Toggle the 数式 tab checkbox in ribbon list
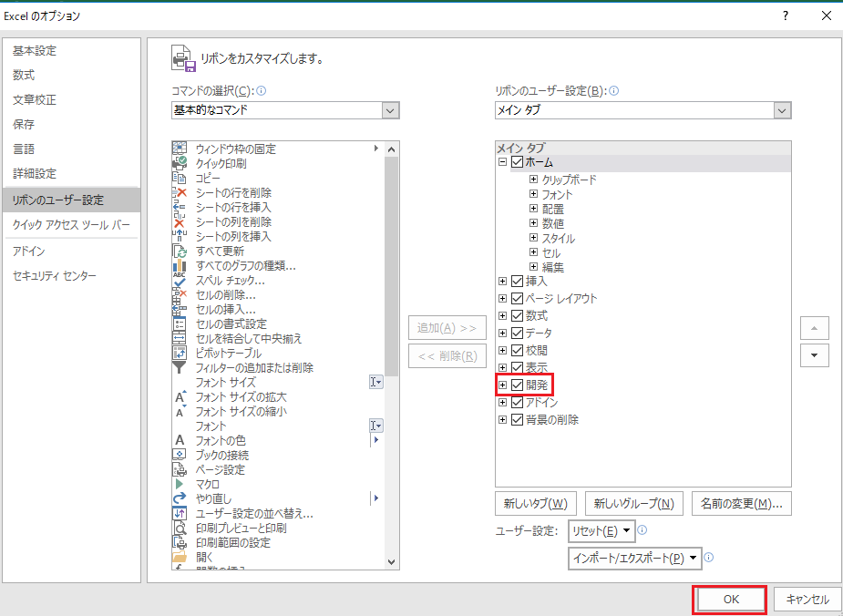The image size is (843, 616). [518, 315]
